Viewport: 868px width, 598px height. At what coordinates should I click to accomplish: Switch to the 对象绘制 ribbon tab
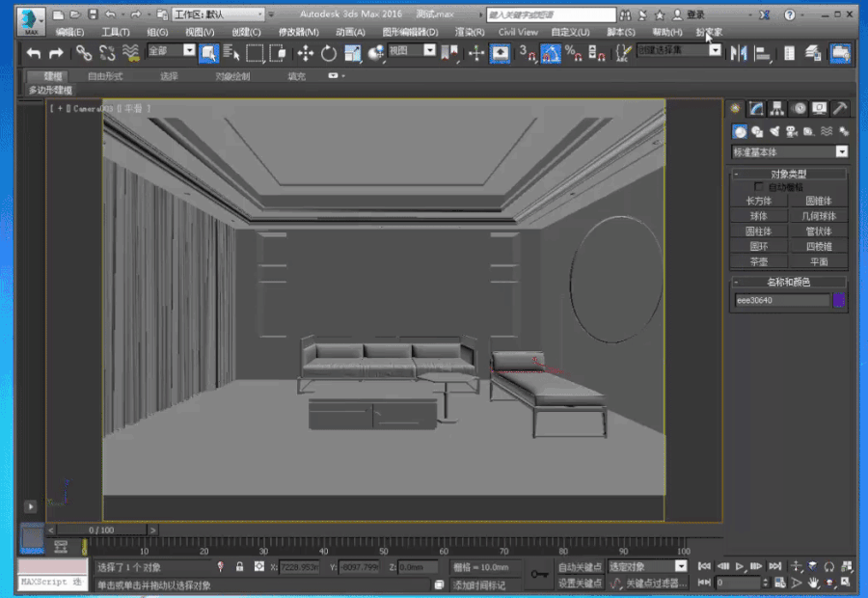(232, 76)
